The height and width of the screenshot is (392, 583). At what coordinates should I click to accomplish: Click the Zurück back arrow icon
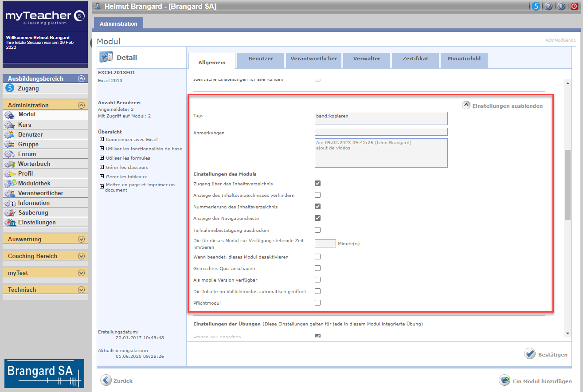click(x=106, y=380)
